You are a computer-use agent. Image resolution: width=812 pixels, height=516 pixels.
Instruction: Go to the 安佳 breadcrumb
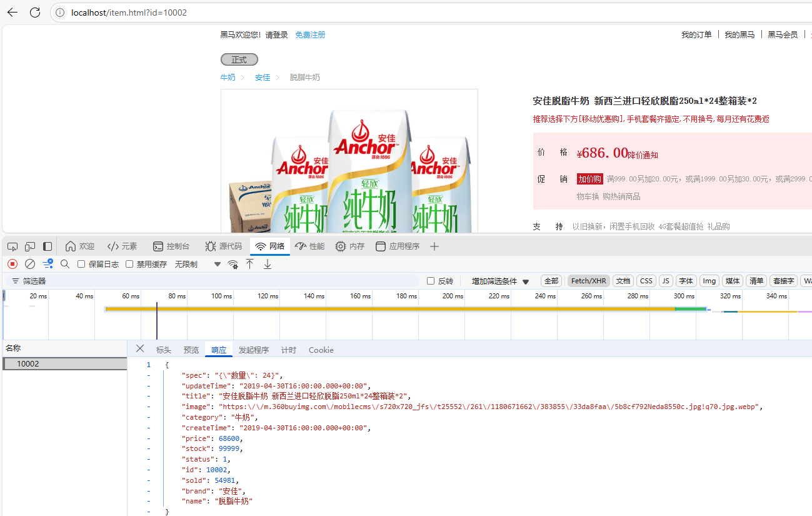click(x=263, y=78)
